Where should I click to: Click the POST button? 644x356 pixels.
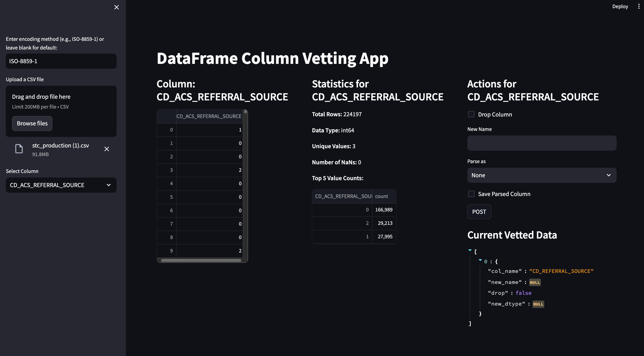click(479, 212)
